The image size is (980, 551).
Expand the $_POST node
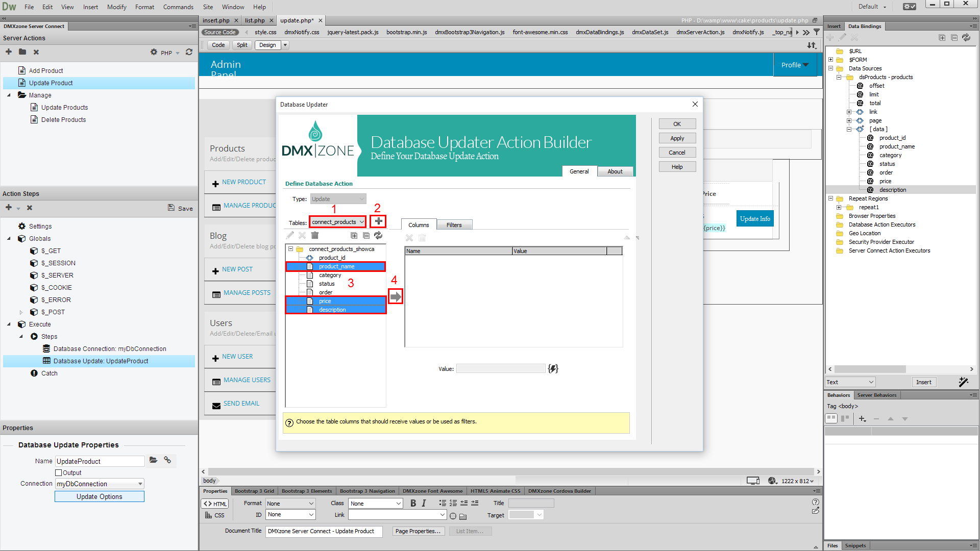click(x=21, y=312)
